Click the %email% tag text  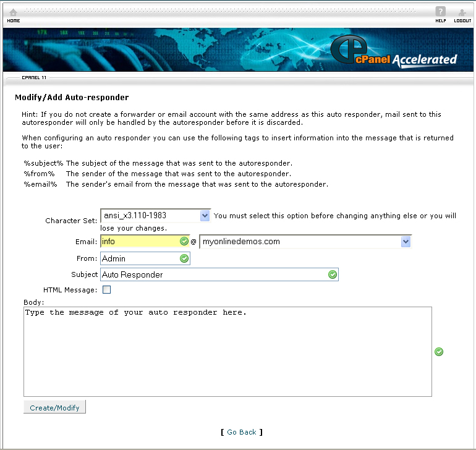pyautogui.click(x=40, y=184)
